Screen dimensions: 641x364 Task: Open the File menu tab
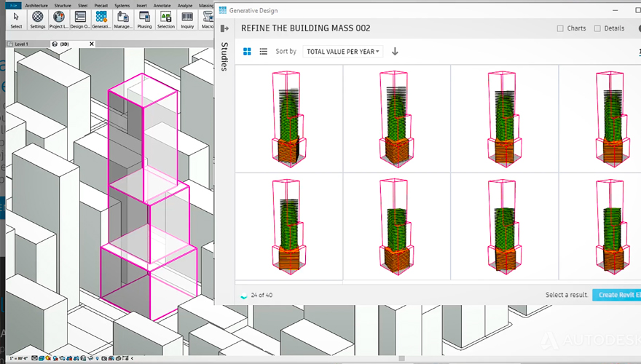[x=14, y=5]
